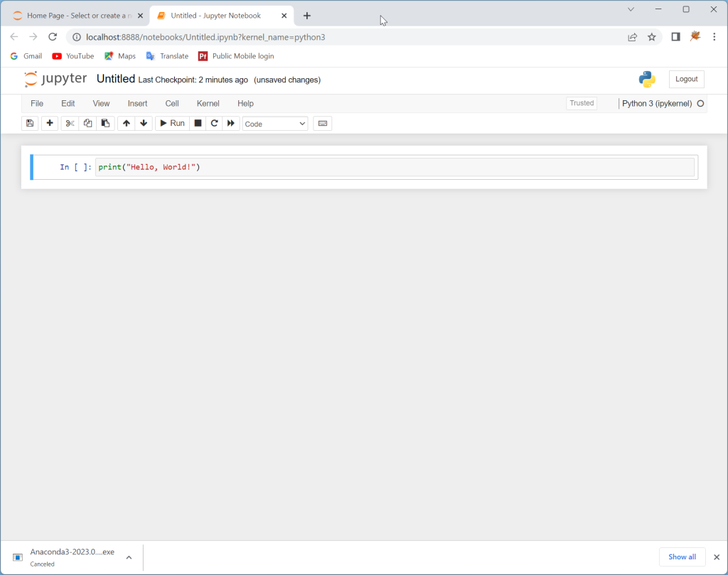
Task: Click the Last Checkpoint status text
Action: (193, 80)
